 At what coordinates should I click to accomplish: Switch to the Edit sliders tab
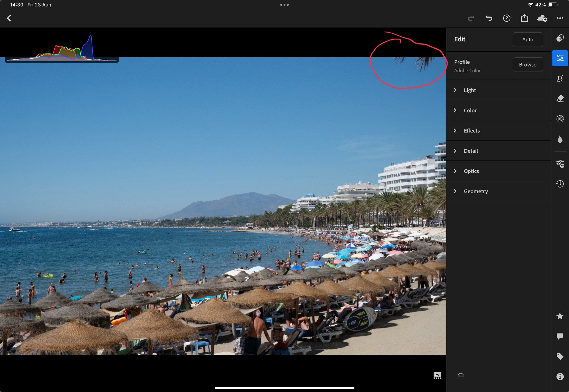(x=560, y=58)
